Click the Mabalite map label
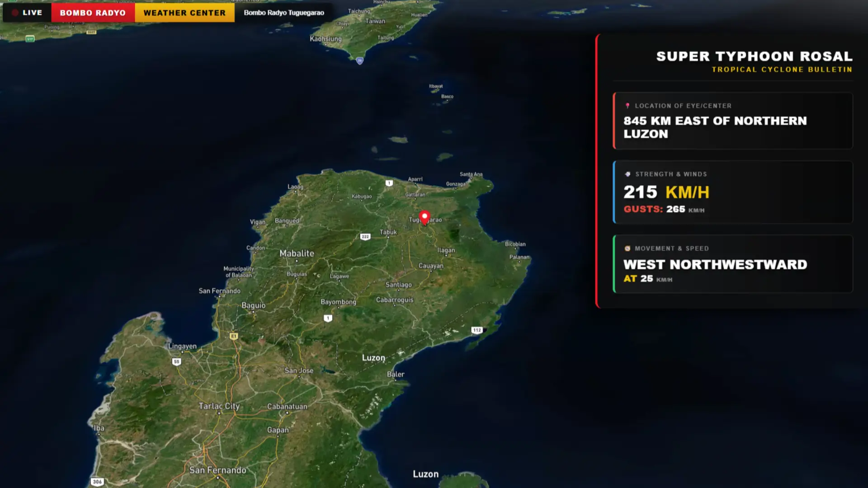This screenshot has height=488, width=868. 297,253
